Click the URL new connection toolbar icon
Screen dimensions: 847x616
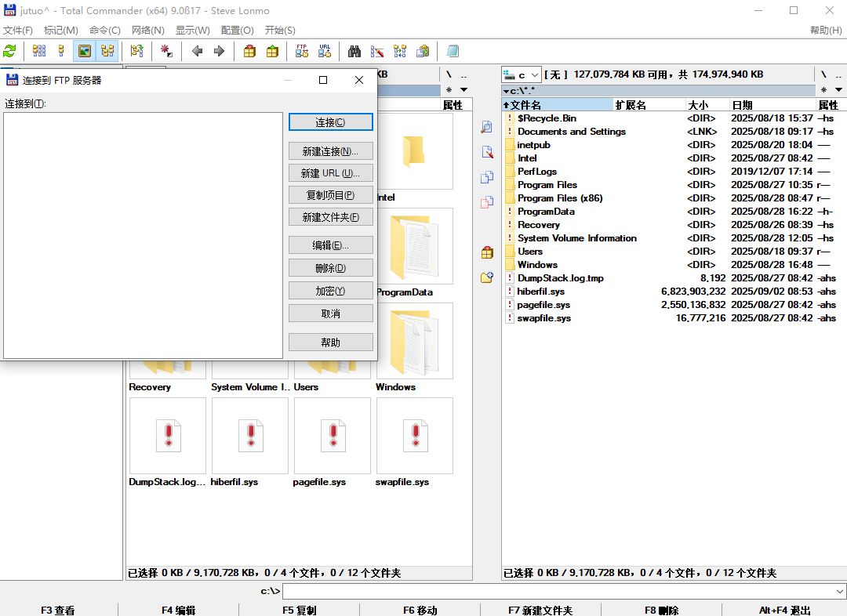(x=325, y=51)
